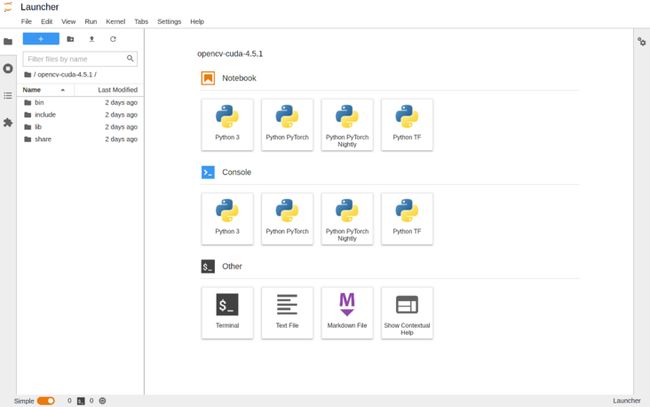
Task: Select the lib folder
Action: 80,127
